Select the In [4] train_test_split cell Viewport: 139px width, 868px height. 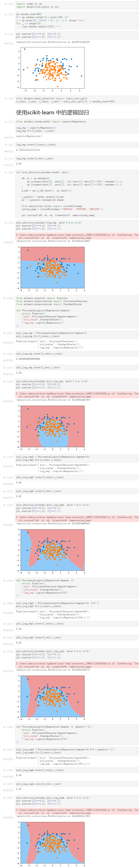tap(77, 100)
